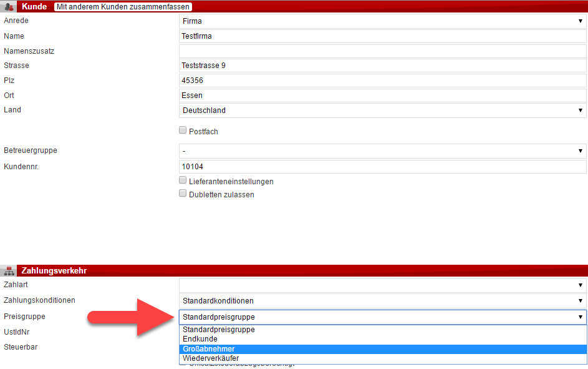The height and width of the screenshot is (369, 588).
Task: Click into the Strasse field
Action: pyautogui.click(x=382, y=66)
